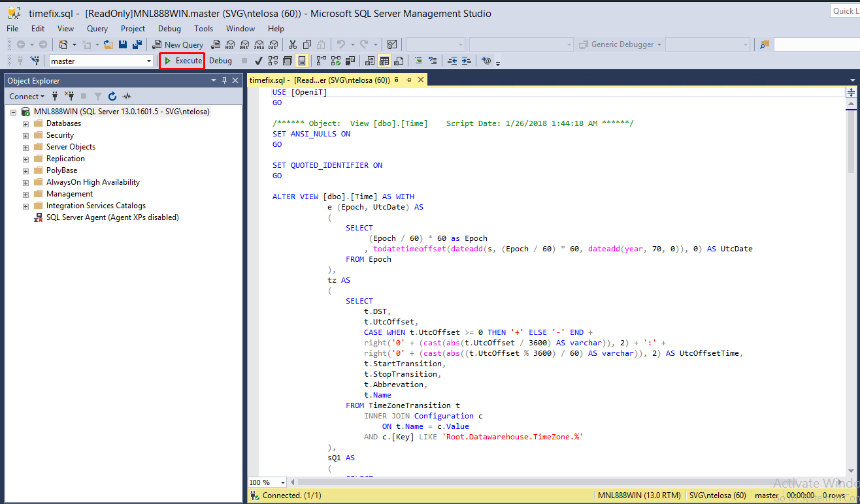Screen dimensions: 860x504
Task: Click the XMLA query icon
Action: tap(258, 44)
